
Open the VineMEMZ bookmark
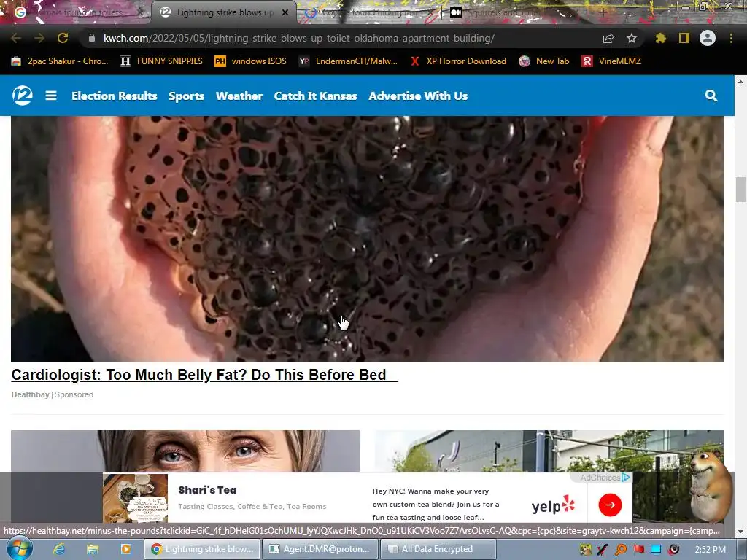611,61
